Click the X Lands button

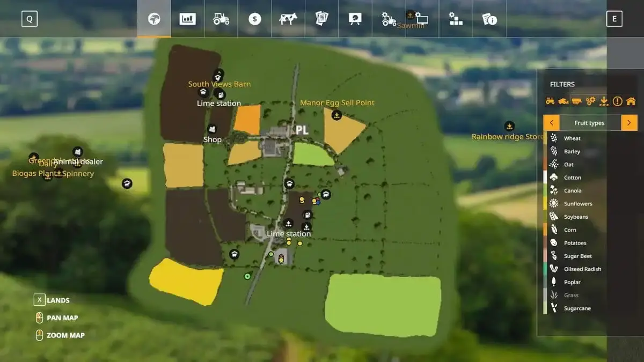[39, 300]
